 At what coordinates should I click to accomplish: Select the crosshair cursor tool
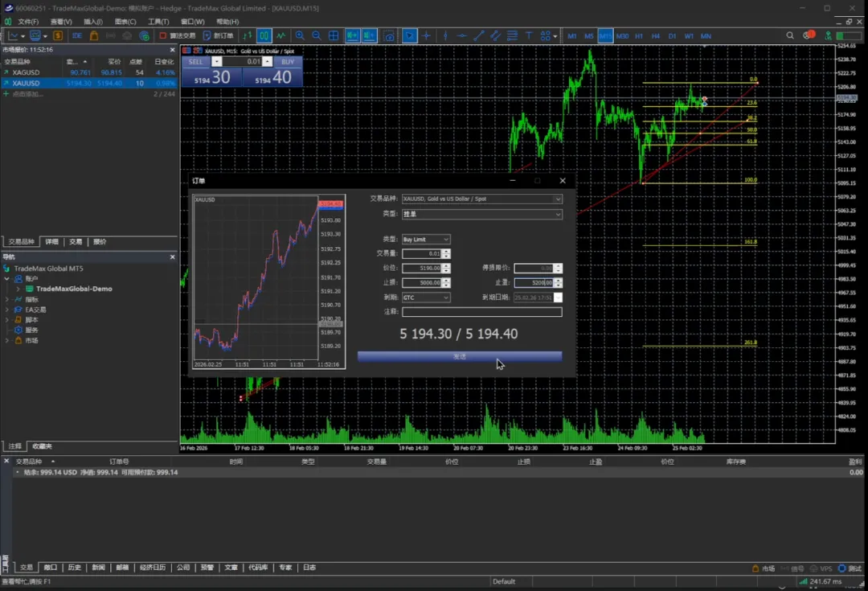[427, 36]
